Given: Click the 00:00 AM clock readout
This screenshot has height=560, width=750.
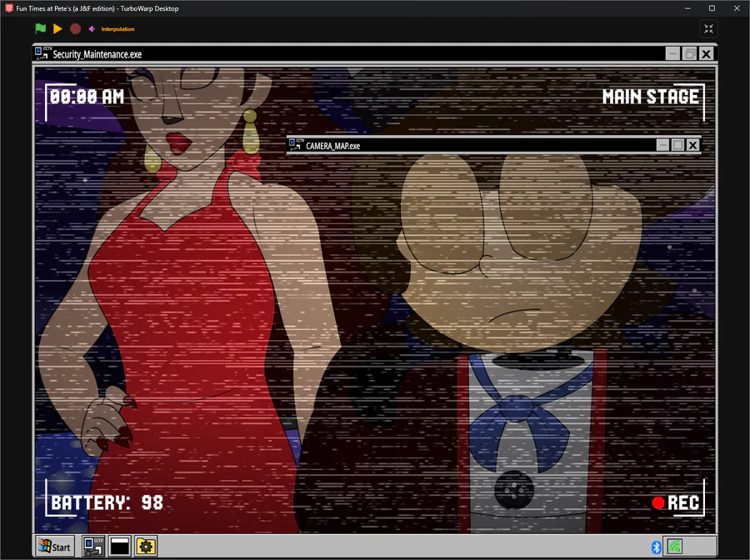Looking at the screenshot, I should [x=87, y=97].
